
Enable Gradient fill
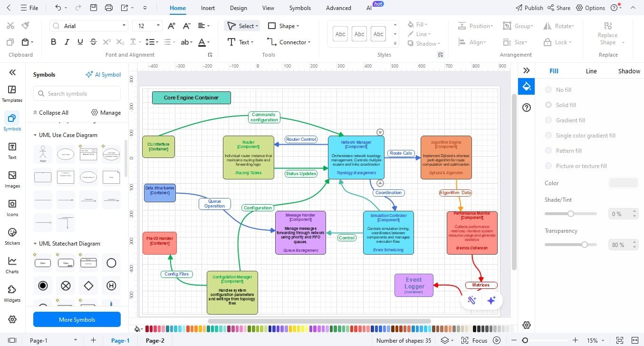pos(548,120)
